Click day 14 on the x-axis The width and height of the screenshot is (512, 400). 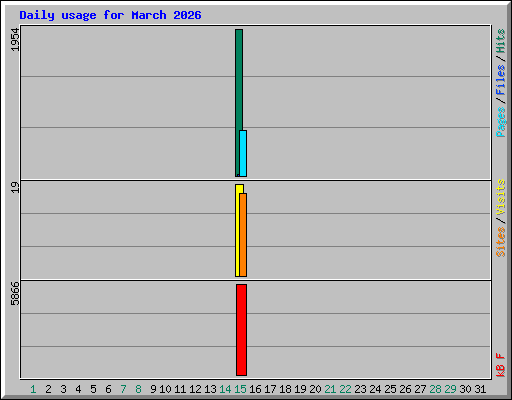click(x=225, y=389)
